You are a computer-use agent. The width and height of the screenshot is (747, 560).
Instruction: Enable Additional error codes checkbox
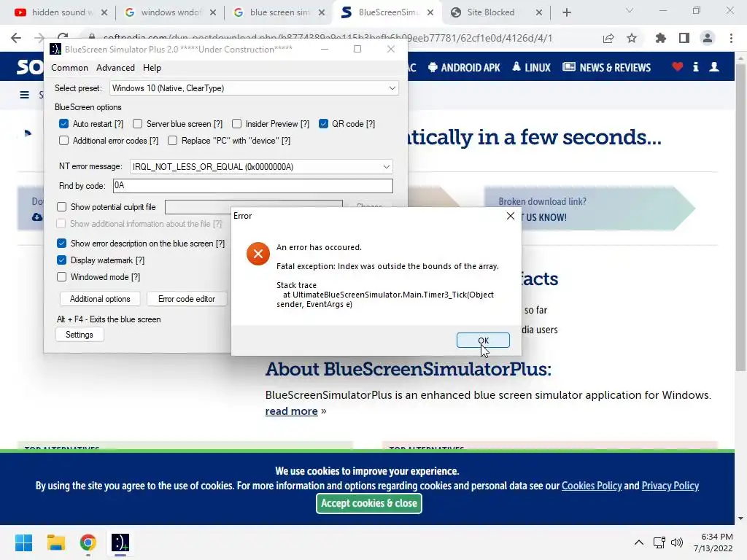[x=64, y=141]
